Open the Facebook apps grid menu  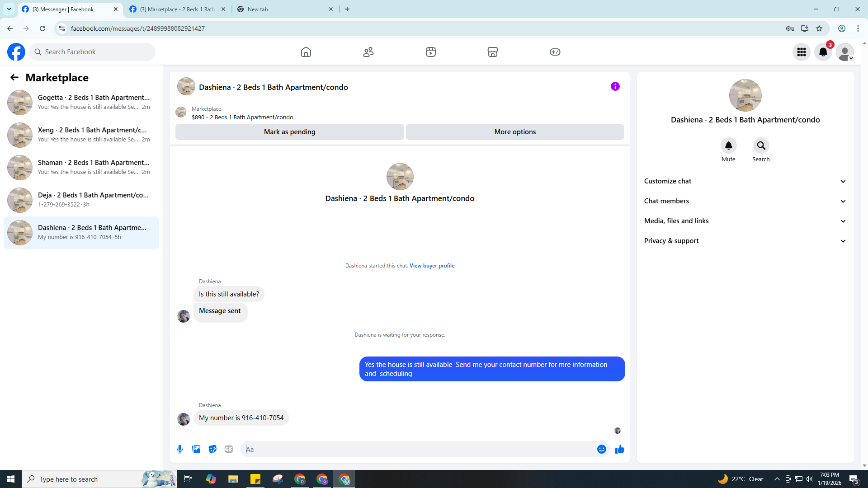point(802,52)
